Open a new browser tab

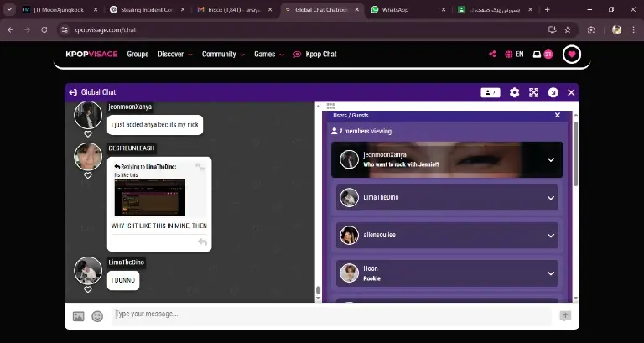(547, 9)
